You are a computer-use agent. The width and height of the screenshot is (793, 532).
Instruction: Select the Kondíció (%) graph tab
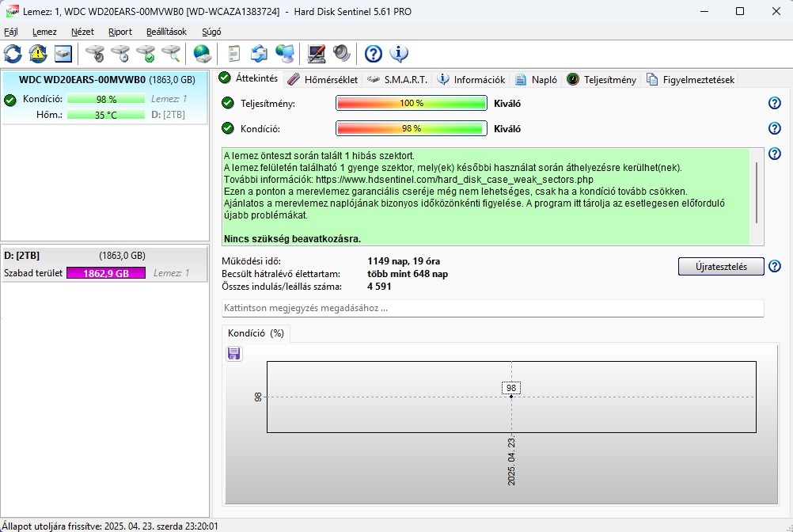coord(256,333)
